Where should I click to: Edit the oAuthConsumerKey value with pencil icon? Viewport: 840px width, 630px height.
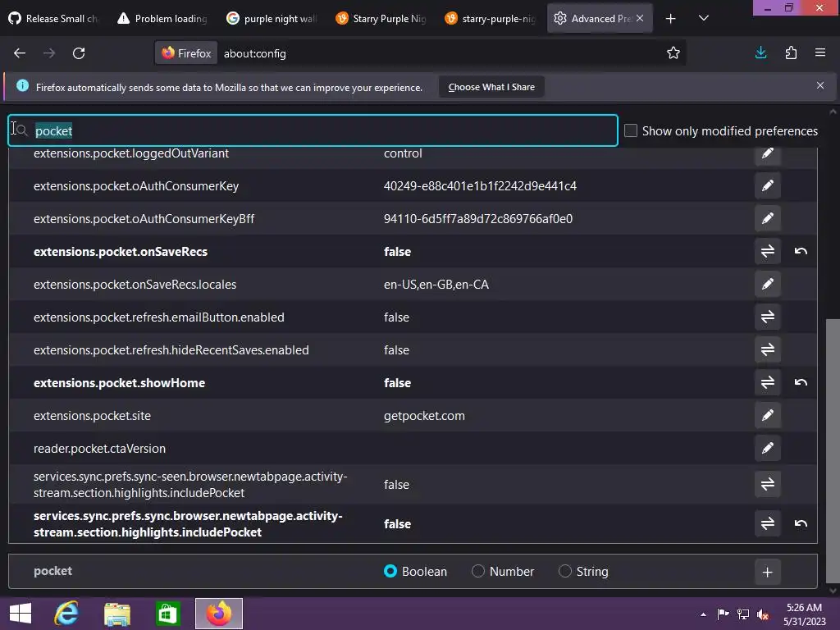[x=767, y=186]
